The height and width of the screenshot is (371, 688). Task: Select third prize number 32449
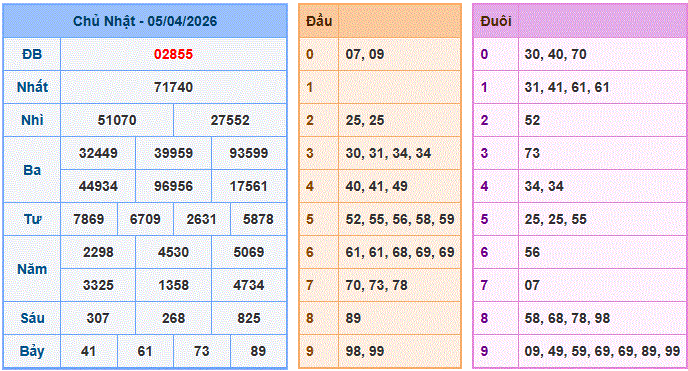[98, 153]
